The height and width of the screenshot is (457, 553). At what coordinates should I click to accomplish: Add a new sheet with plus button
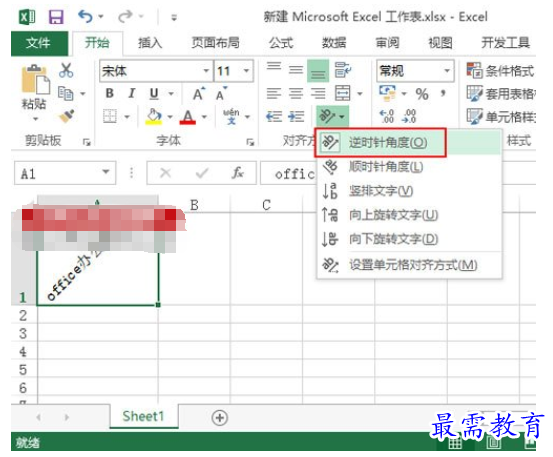(219, 418)
